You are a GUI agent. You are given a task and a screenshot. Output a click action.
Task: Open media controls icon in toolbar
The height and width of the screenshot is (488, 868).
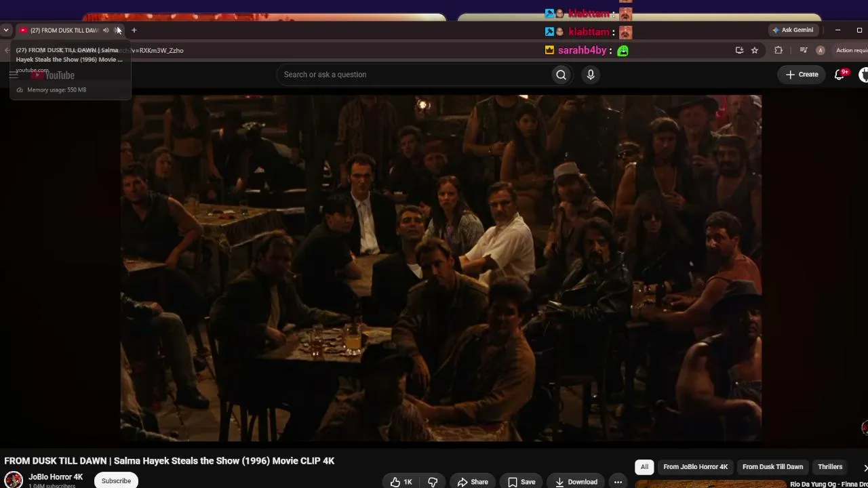pos(804,50)
